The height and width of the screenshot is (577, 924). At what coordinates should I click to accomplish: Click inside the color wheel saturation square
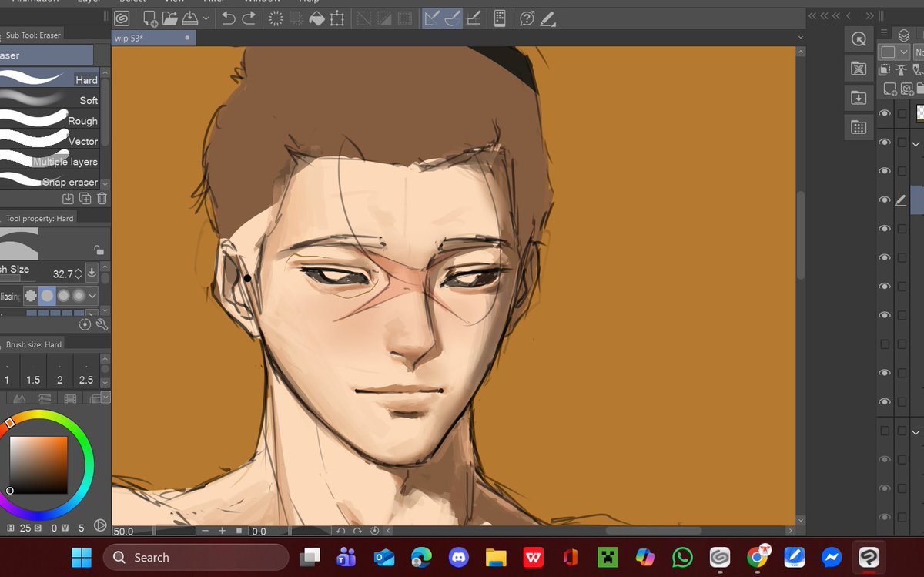38,465
